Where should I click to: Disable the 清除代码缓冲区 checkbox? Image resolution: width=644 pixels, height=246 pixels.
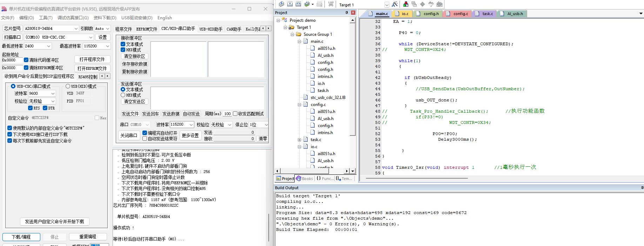pyautogui.click(x=26, y=60)
